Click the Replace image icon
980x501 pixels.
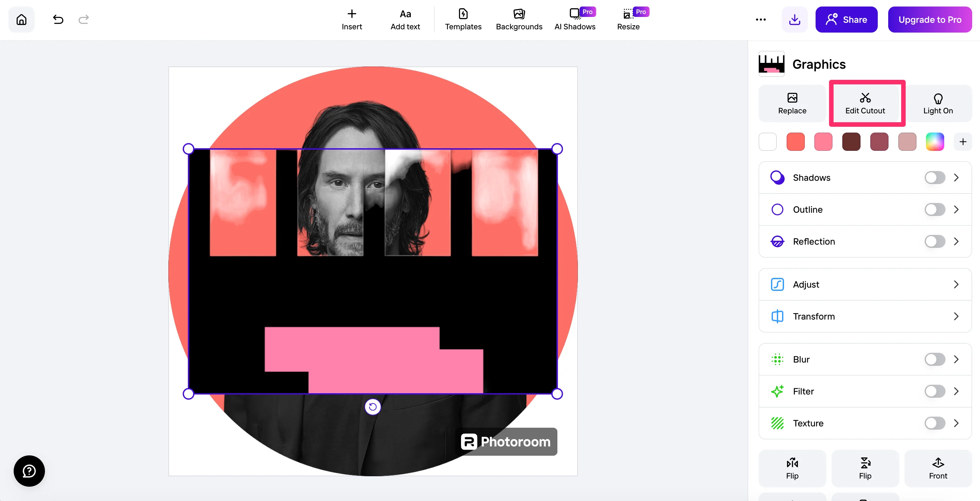point(792,103)
